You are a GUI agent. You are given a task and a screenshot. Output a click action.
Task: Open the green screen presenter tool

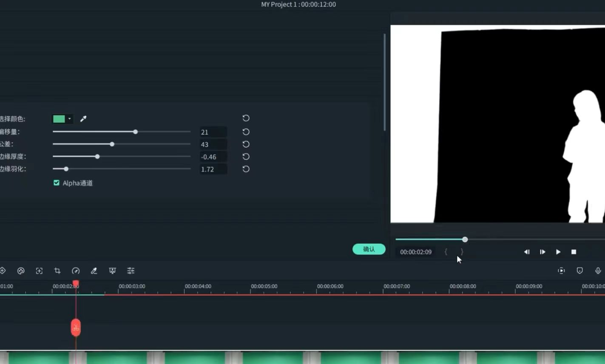112,271
